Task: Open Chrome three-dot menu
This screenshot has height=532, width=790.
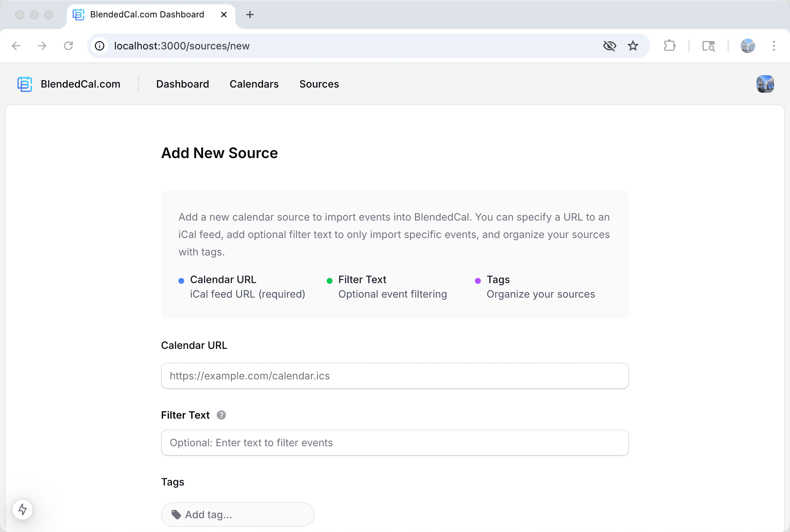Action: (774, 46)
